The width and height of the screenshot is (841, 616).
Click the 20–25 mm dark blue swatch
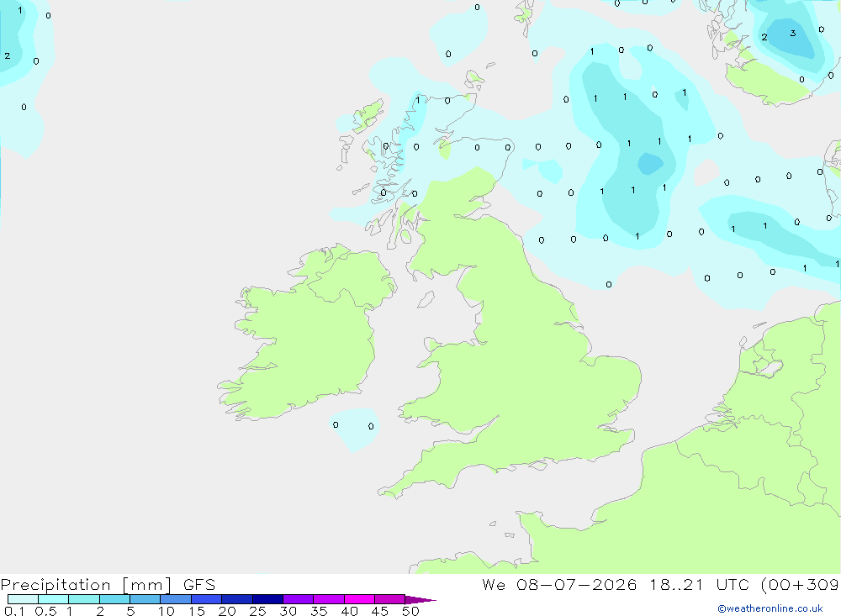[x=237, y=599]
